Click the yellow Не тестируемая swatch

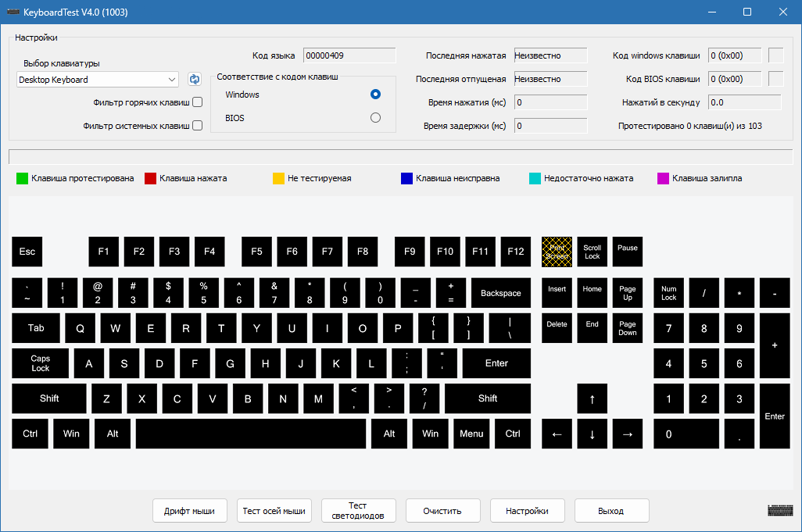278,178
